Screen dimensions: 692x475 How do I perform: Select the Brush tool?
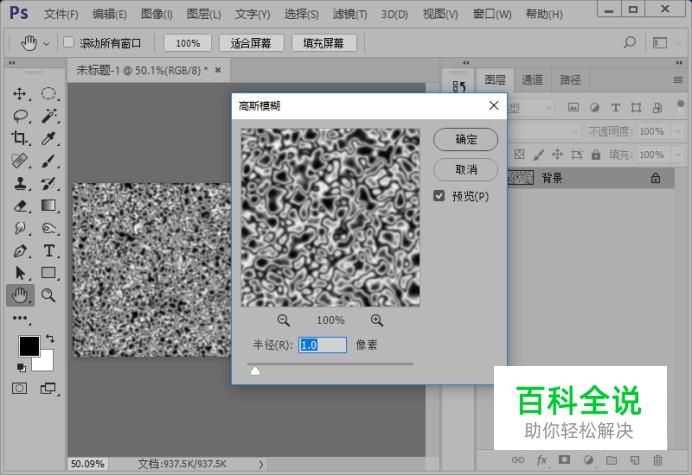[x=48, y=161]
